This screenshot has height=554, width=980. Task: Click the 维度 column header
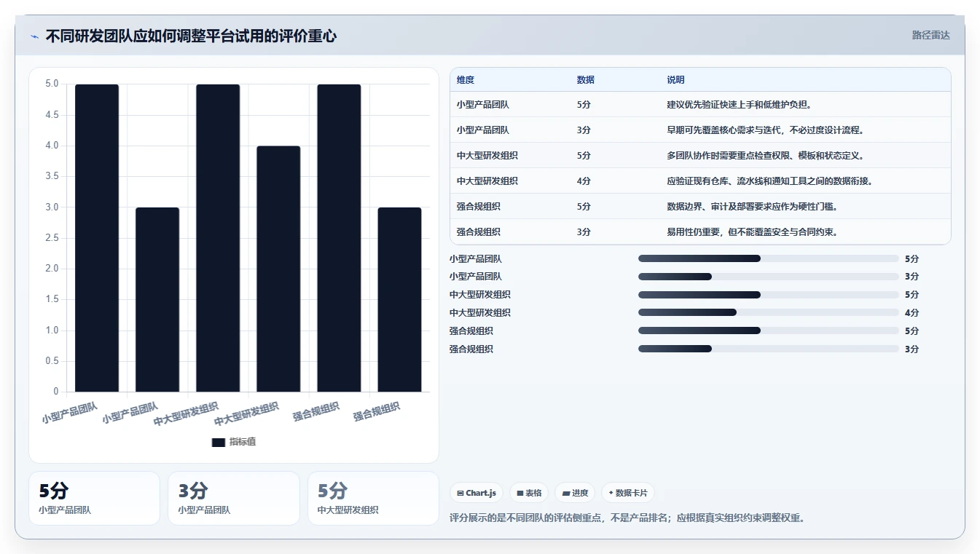point(466,80)
